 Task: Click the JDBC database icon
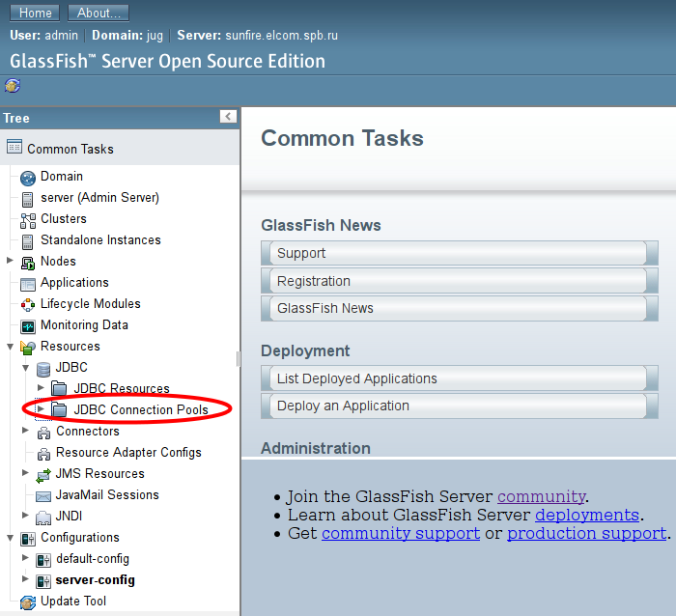point(43,368)
